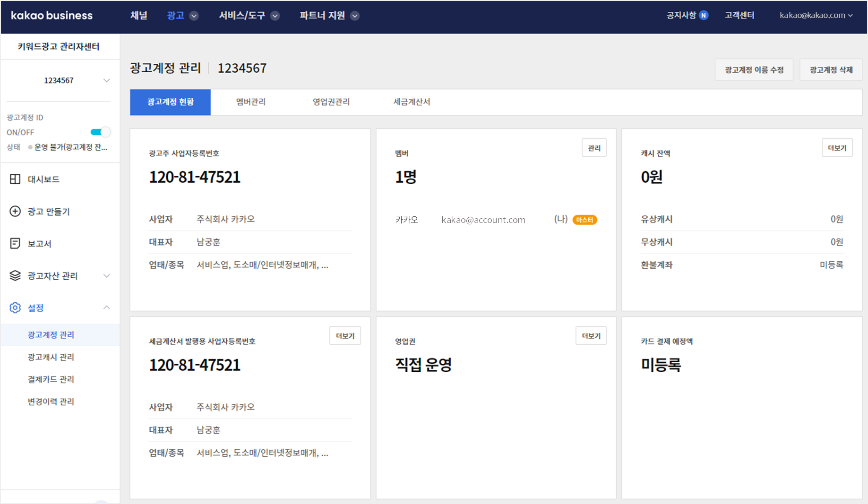Select 변경이력 관리 submenu item
Viewport: 868px width, 504px height.
point(51,401)
